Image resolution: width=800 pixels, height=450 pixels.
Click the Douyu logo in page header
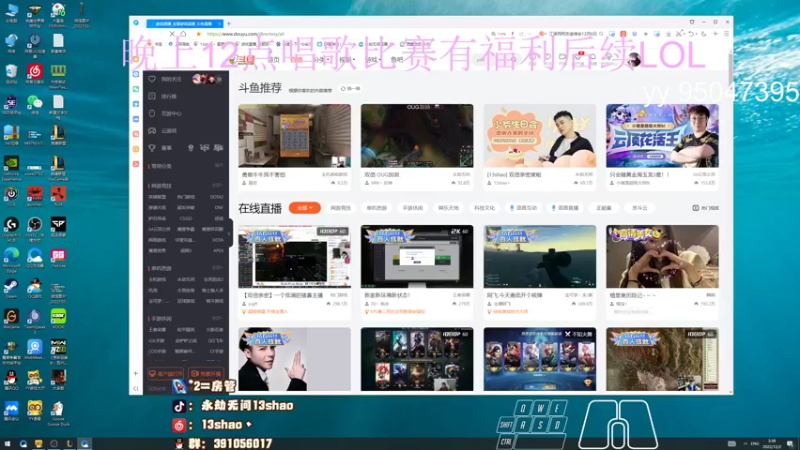(242, 60)
